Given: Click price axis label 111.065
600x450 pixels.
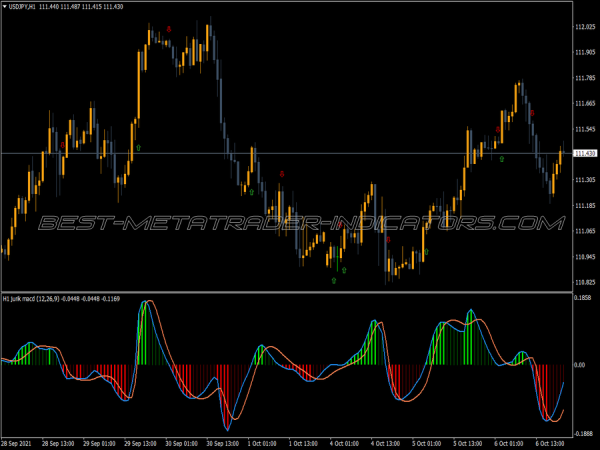Looking at the screenshot, I should tap(585, 231).
